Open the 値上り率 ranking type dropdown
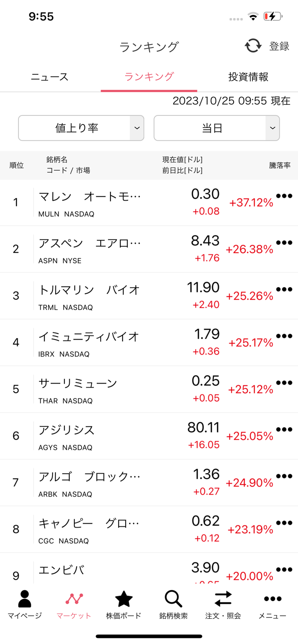The image size is (298, 644). click(x=81, y=128)
